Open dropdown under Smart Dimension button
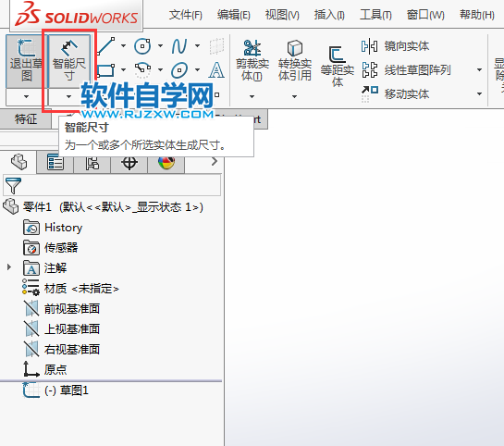This screenshot has width=504, height=446. (68, 96)
